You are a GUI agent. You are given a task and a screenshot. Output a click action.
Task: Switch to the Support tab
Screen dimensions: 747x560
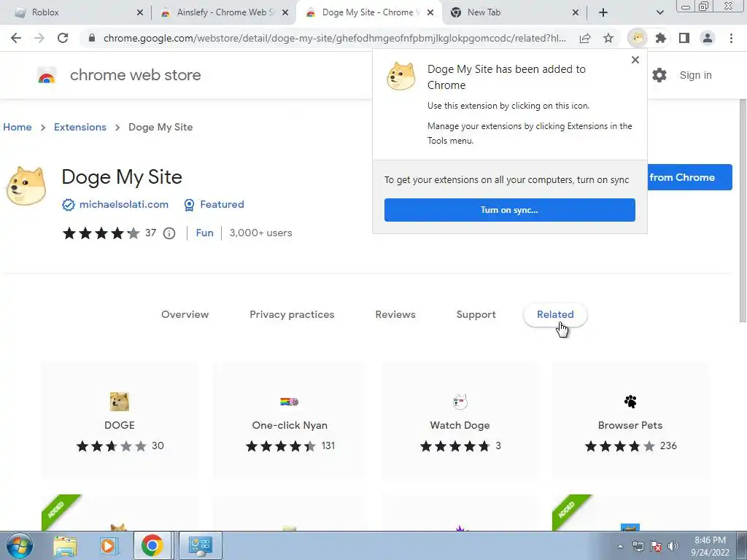[x=476, y=314]
